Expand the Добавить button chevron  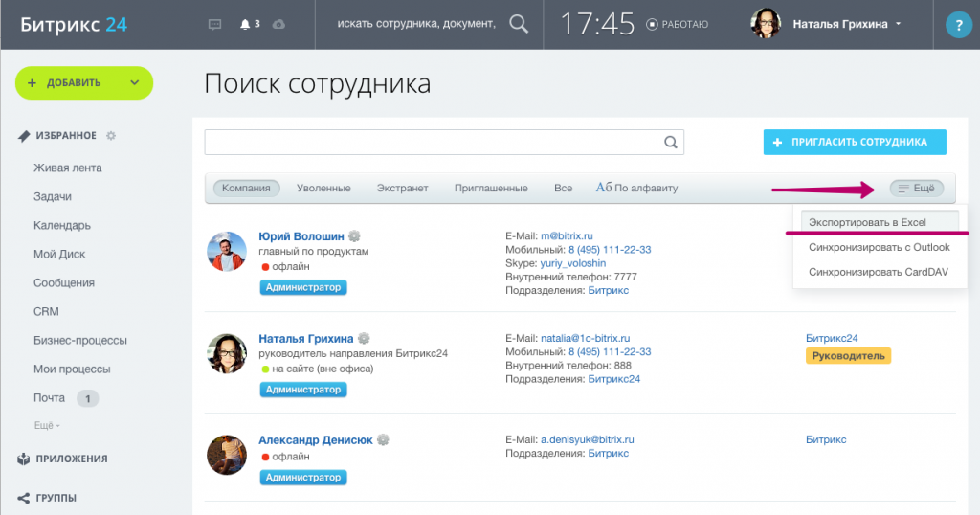pos(134,82)
